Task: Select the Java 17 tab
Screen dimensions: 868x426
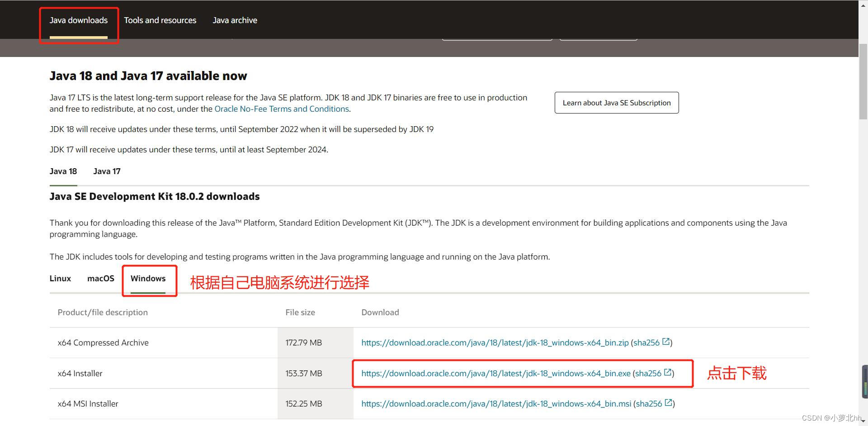Action: point(107,171)
